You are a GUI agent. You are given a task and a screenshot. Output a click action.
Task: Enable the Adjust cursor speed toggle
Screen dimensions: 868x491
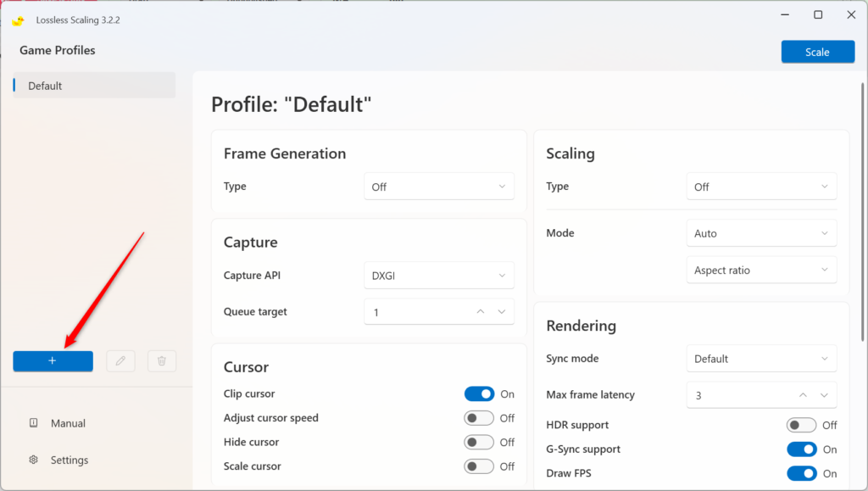(x=480, y=417)
